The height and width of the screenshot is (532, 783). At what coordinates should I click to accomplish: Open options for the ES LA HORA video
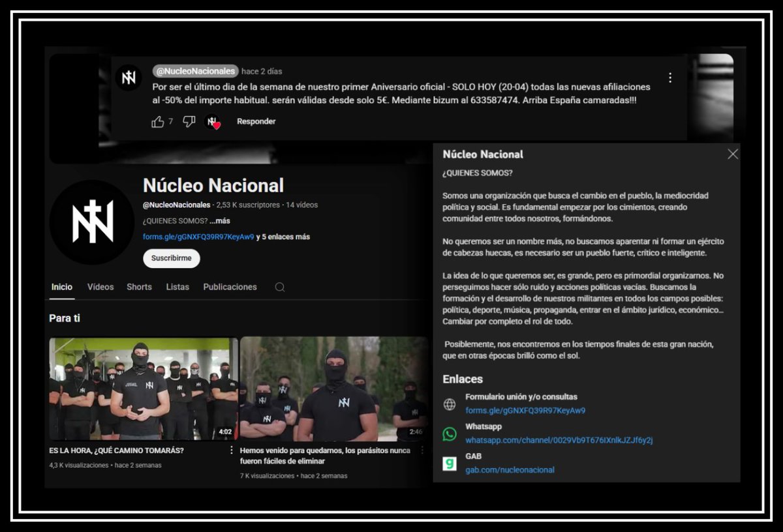point(231,450)
